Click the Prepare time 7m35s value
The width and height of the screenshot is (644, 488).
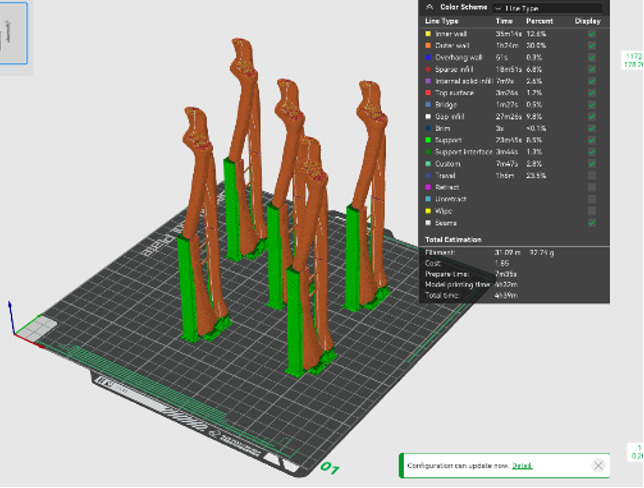tap(506, 274)
